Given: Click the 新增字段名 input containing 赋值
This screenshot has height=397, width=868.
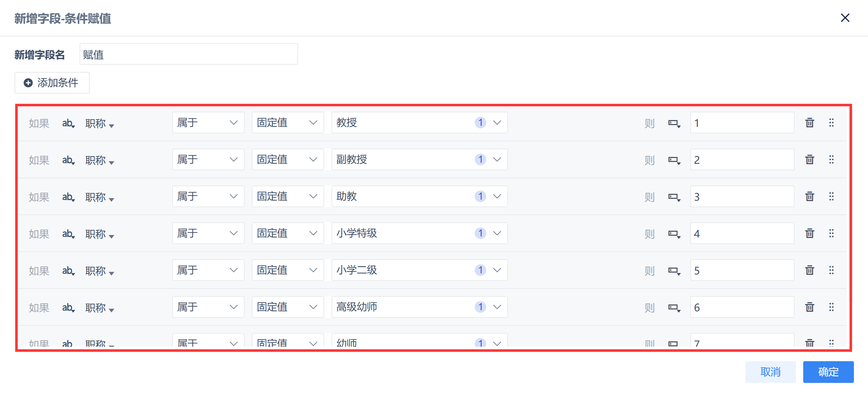Looking at the screenshot, I should (189, 54).
